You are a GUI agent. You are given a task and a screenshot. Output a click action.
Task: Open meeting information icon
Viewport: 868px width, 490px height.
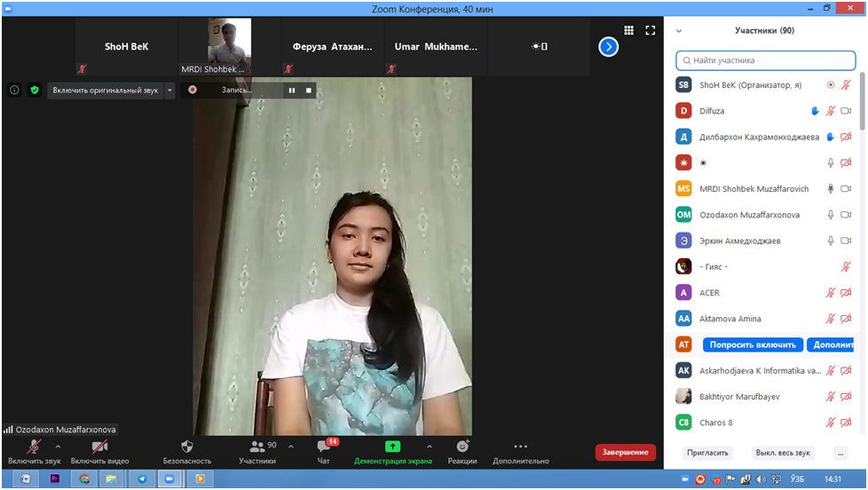pos(14,90)
